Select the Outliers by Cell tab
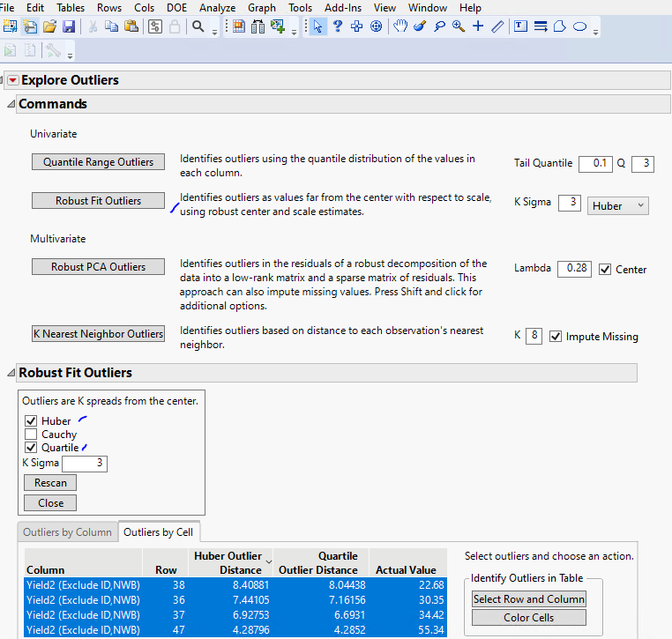The height and width of the screenshot is (639, 672). coord(158,532)
